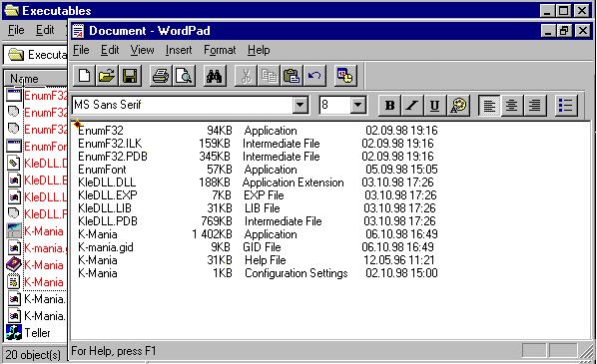Open File menu in Executables window
Viewport: 597px width, 364px height.
16,30
